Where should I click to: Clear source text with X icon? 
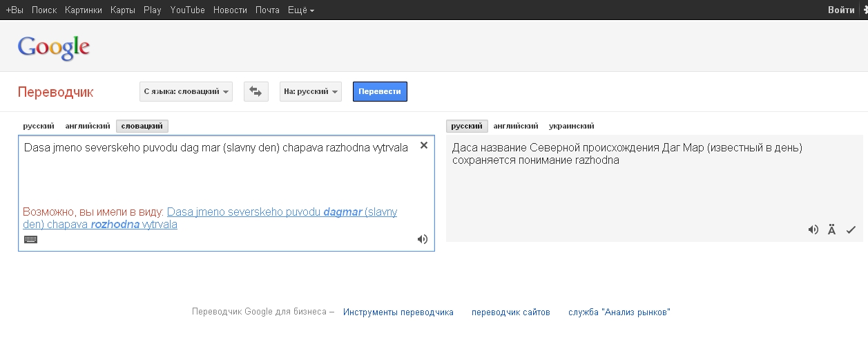[424, 145]
